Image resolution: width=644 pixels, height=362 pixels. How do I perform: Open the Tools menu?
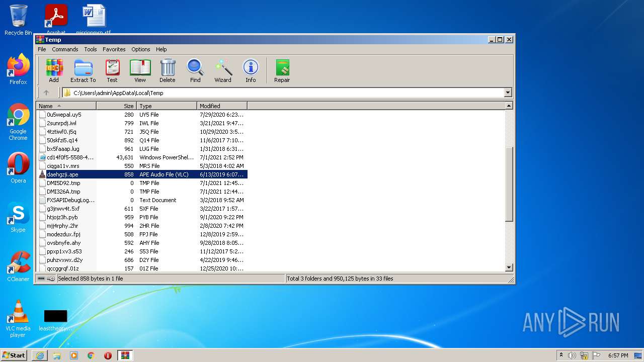click(91, 49)
